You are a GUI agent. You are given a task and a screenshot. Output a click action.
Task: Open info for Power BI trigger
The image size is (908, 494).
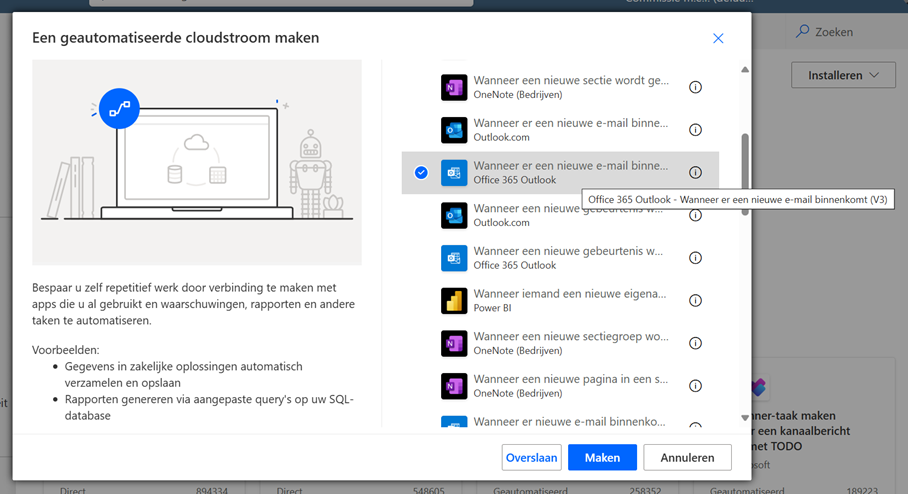tap(695, 301)
